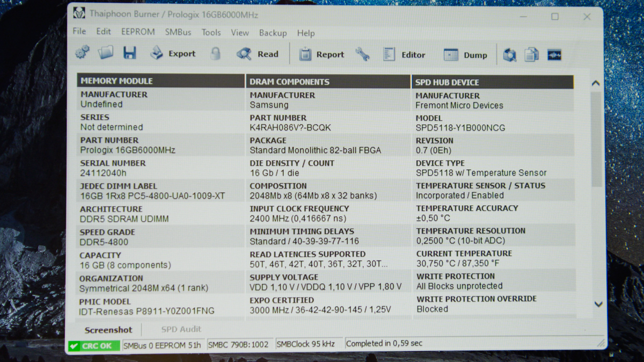Open the SMBus menu
Image resolution: width=644 pixels, height=362 pixels.
coord(178,32)
